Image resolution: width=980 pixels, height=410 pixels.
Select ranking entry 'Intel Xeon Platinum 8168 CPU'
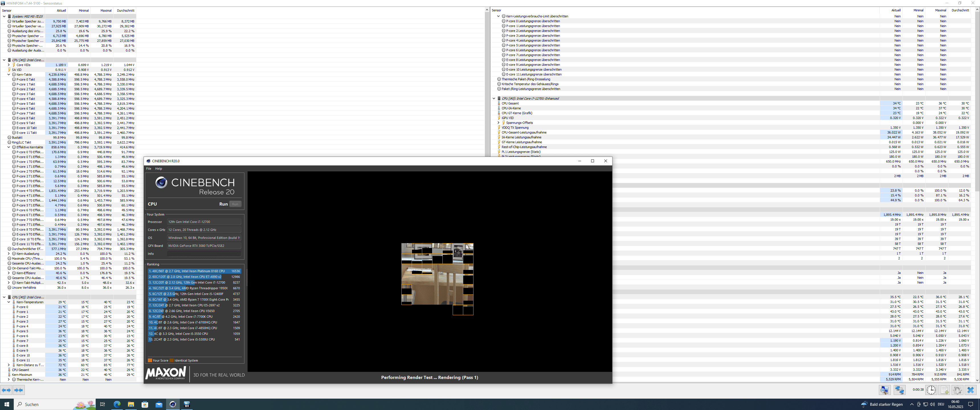click(194, 271)
